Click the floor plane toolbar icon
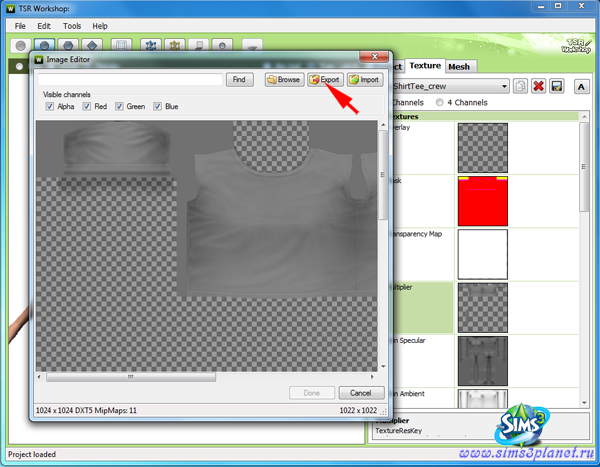600x467 pixels. click(199, 46)
